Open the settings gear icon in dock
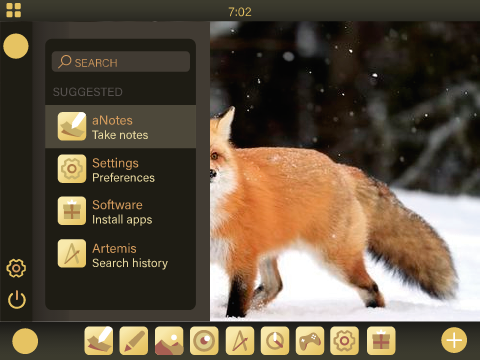Viewport: 480px width, 360px height. pos(345,341)
